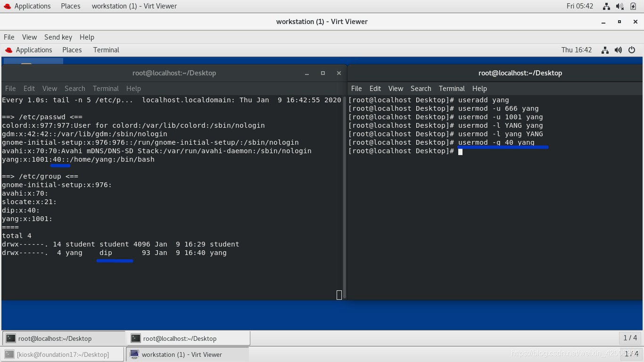Open the host clock showing Fri 05:42
This screenshot has height=362, width=644.
pos(580,6)
